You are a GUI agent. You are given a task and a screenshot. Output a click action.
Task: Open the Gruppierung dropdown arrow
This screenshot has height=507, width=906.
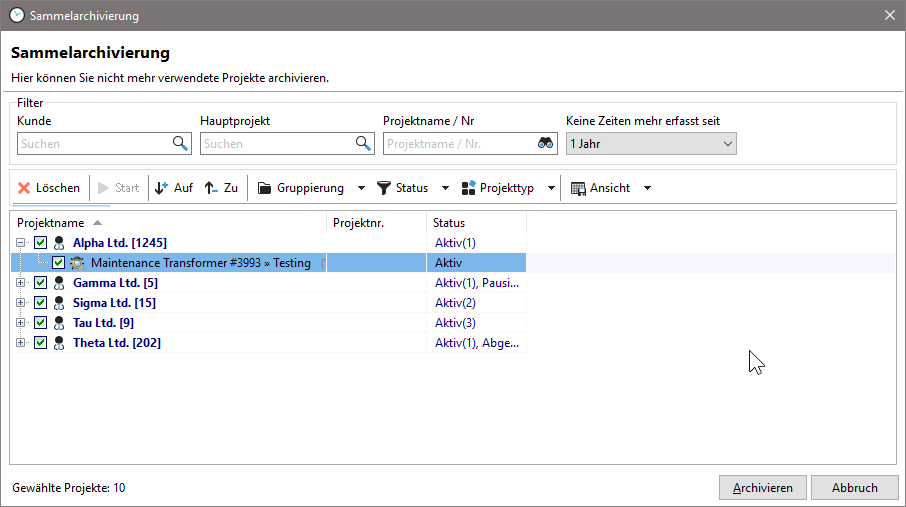[x=361, y=188]
